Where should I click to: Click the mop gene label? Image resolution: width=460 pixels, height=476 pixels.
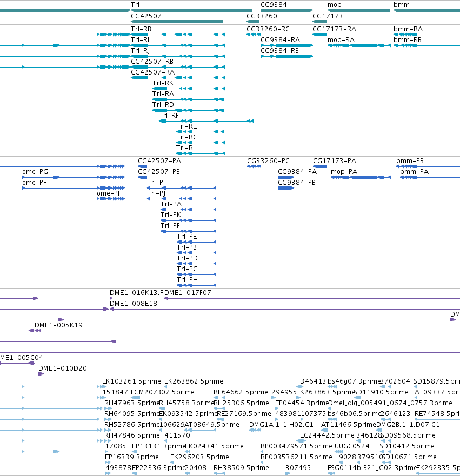pyautogui.click(x=334, y=5)
